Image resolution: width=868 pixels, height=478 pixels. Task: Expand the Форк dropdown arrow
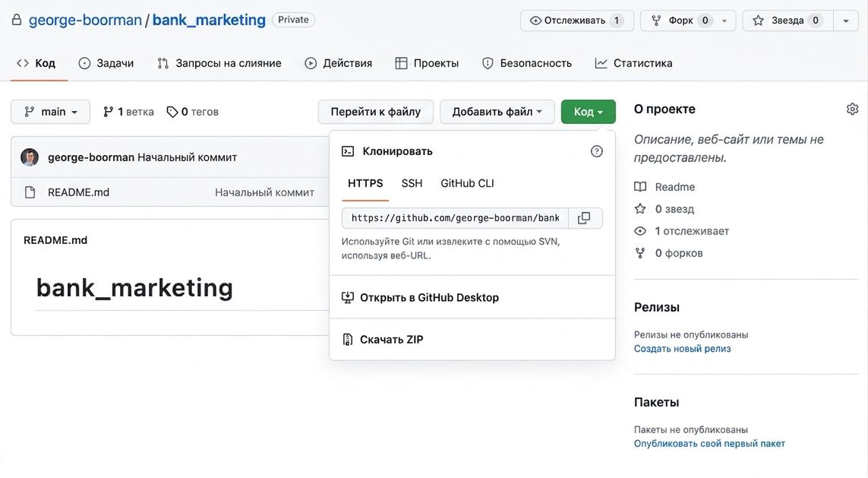click(x=724, y=21)
